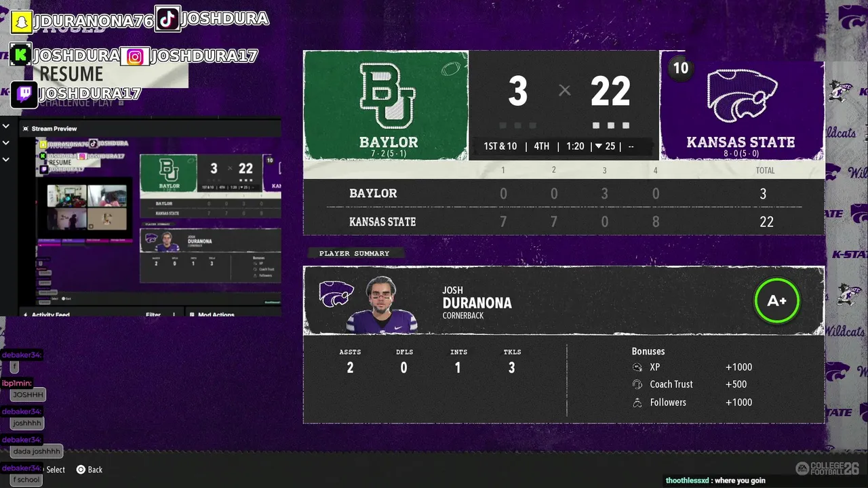Click the DFLS stat value 0
This screenshot has height=488, width=868.
tap(403, 367)
